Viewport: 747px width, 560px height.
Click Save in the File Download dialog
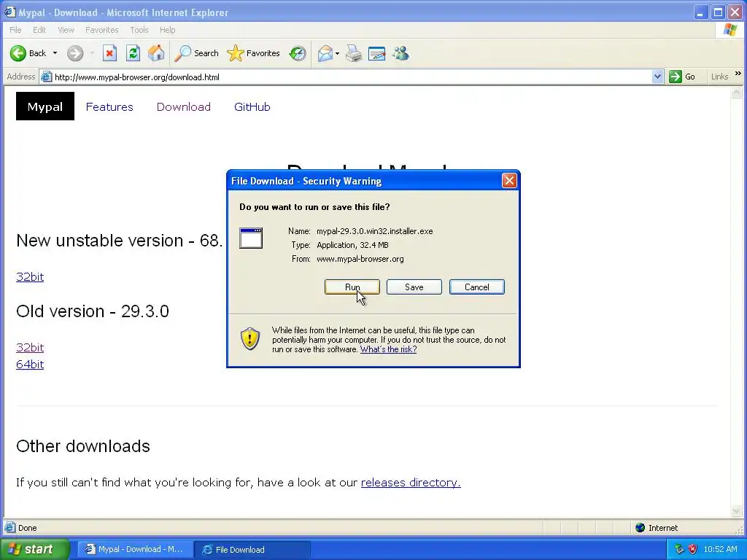point(414,287)
